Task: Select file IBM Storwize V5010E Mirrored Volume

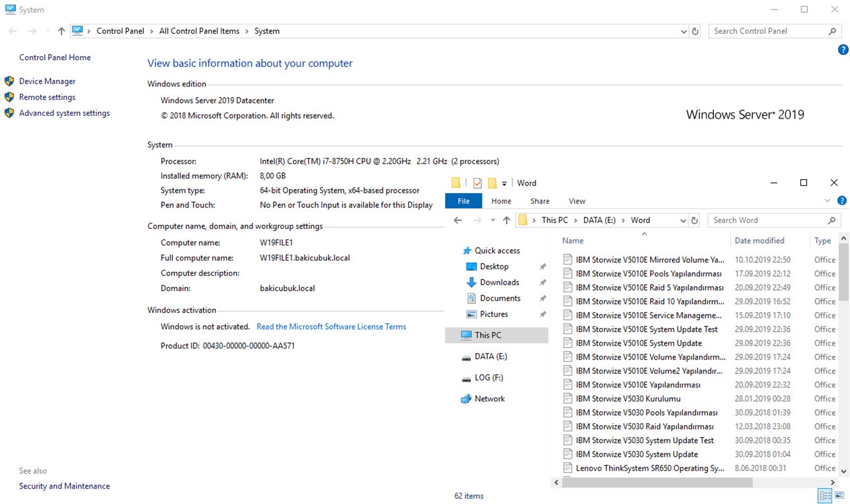Action: coord(650,260)
